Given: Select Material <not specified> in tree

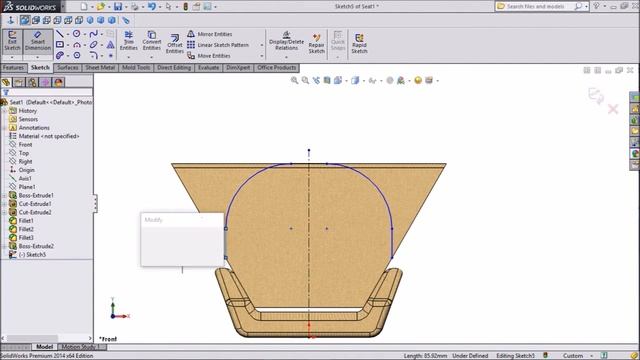Looking at the screenshot, I should (x=44, y=136).
